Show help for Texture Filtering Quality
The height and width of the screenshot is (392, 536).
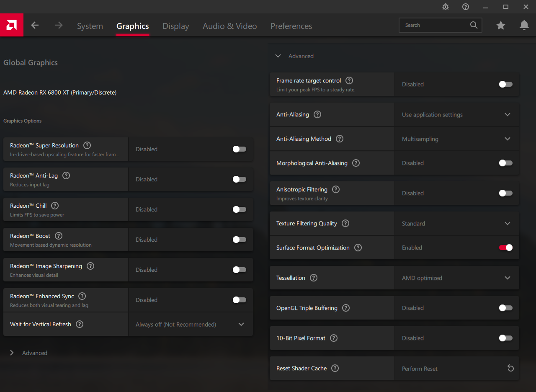coord(345,223)
